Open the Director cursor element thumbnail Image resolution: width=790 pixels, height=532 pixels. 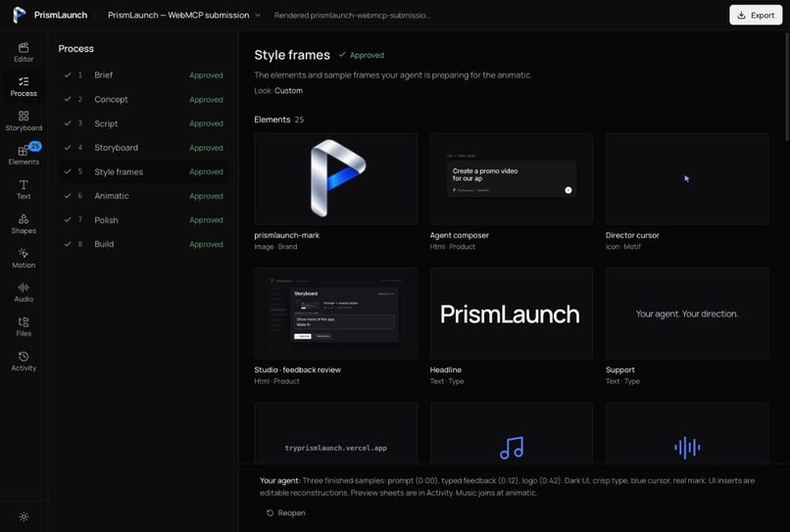[x=687, y=178]
